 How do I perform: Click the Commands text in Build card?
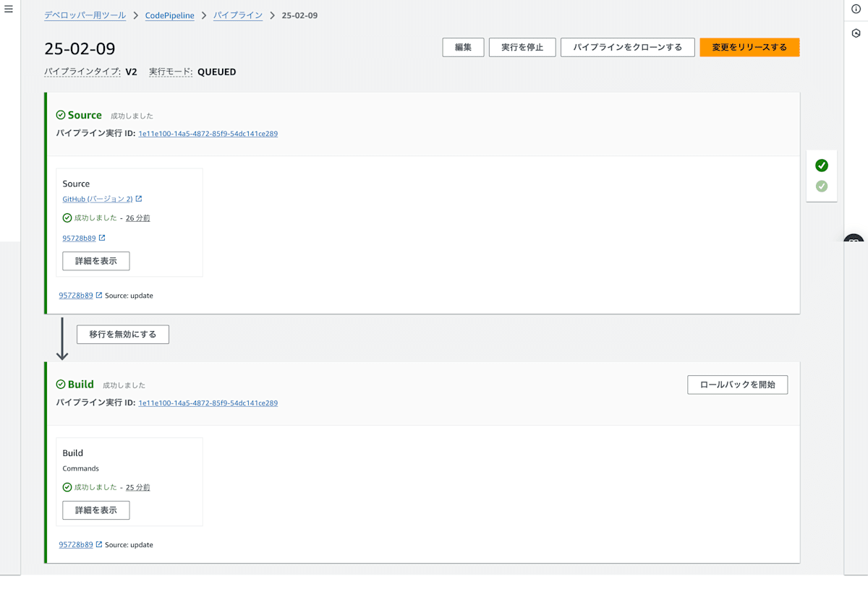click(x=81, y=468)
